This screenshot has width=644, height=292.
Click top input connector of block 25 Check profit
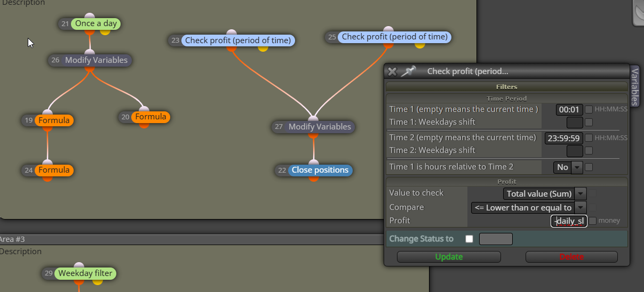tap(388, 29)
